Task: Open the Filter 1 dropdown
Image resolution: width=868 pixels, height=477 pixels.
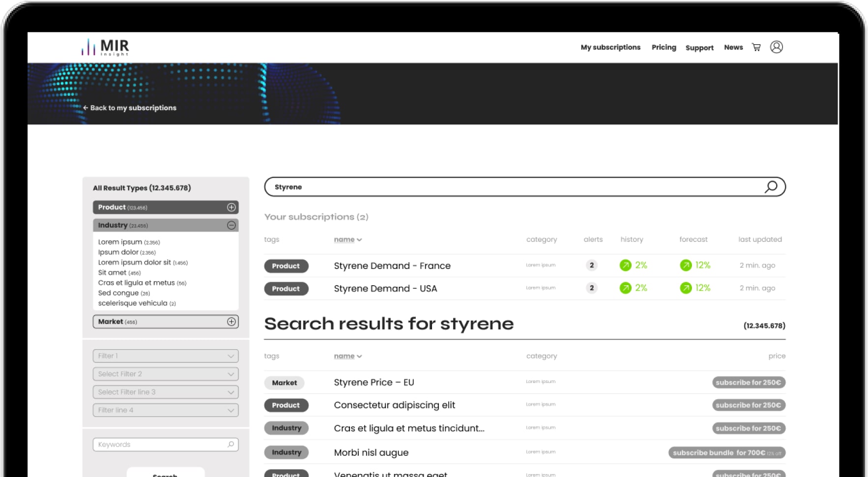Action: 165,356
